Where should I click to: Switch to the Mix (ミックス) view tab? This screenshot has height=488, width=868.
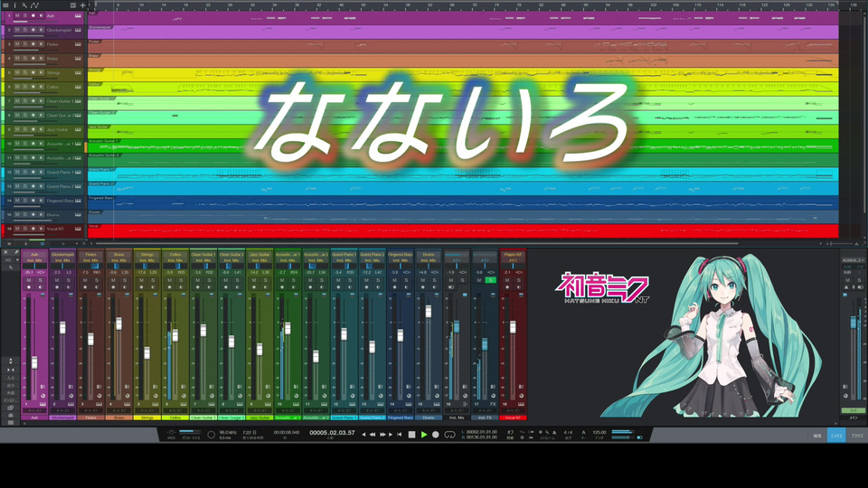point(836,436)
